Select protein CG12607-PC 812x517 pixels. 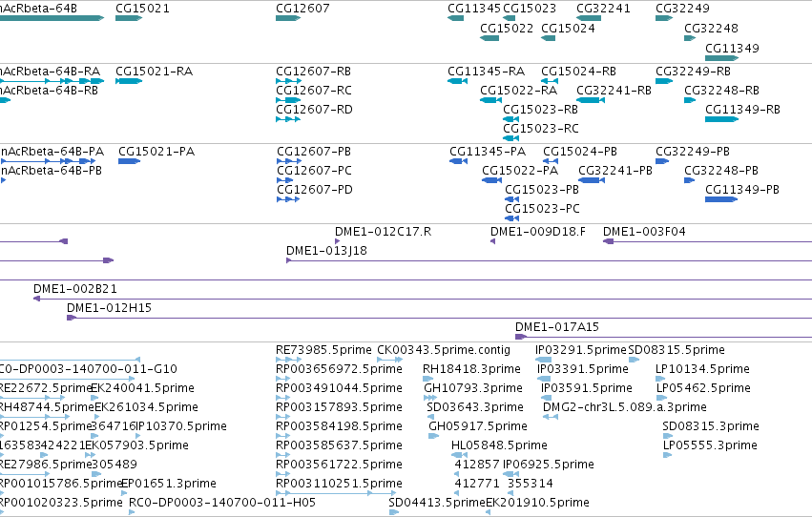pyautogui.click(x=285, y=180)
